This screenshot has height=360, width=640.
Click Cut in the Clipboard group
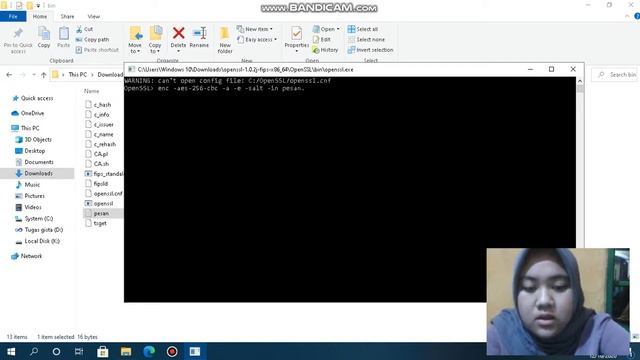(84, 29)
